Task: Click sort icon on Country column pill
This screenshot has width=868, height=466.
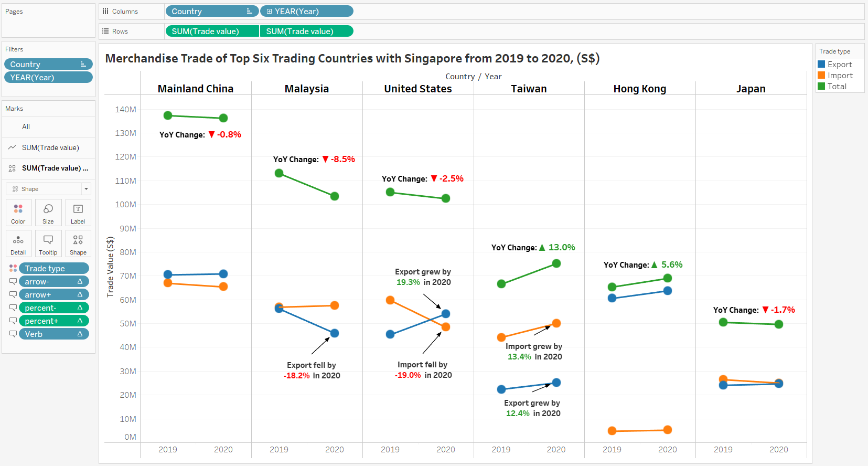Action: pyautogui.click(x=250, y=11)
